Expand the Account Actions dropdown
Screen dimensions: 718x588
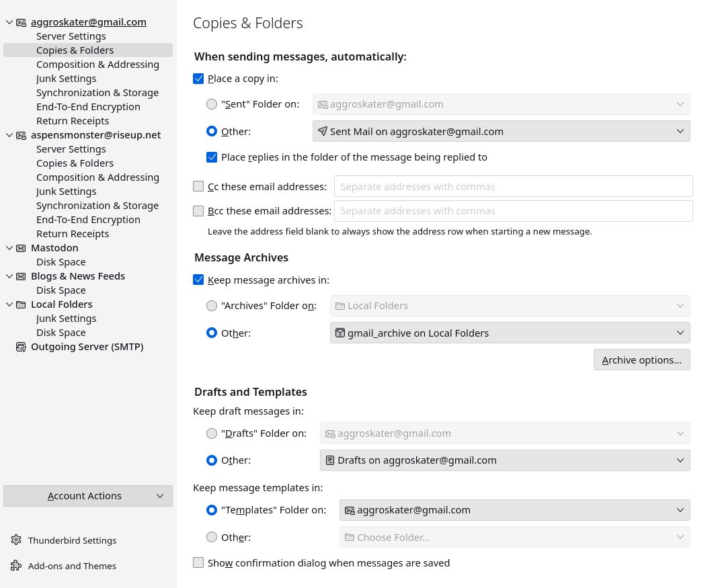pos(88,496)
